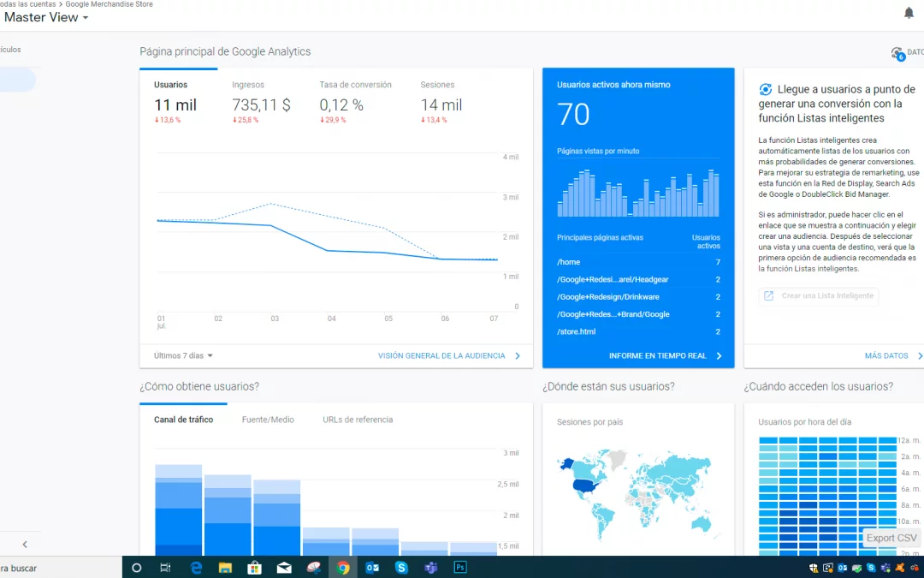Click the United States on the world map

point(587,486)
